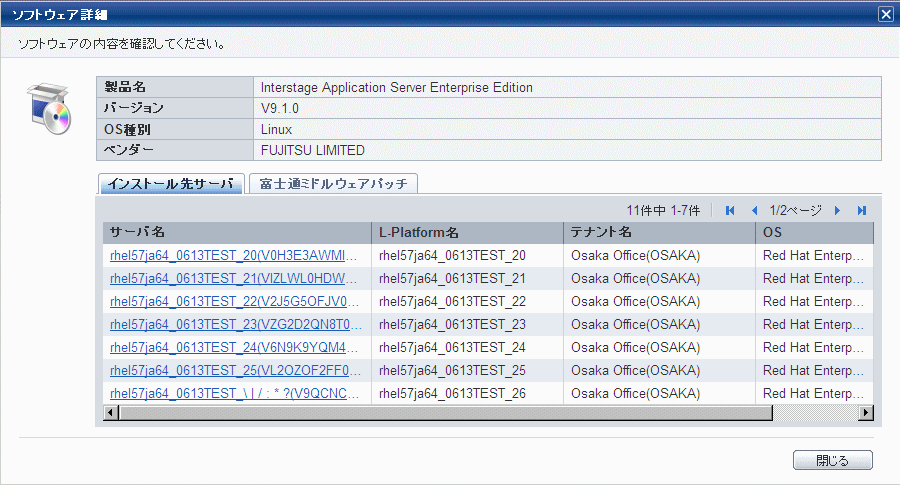The width and height of the screenshot is (900, 485).
Task: Open server link rhel57ja64_0613TEST_25
Action: point(235,370)
